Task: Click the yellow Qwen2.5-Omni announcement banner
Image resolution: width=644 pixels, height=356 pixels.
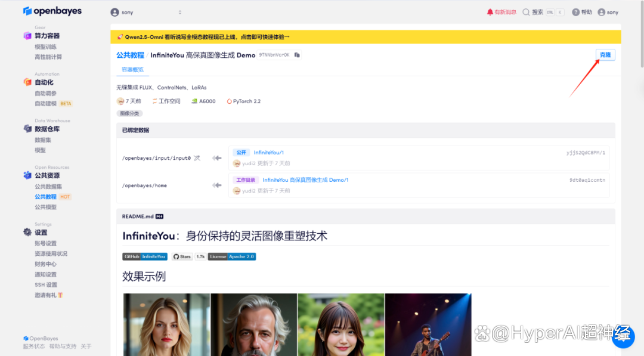Action: tap(366, 37)
